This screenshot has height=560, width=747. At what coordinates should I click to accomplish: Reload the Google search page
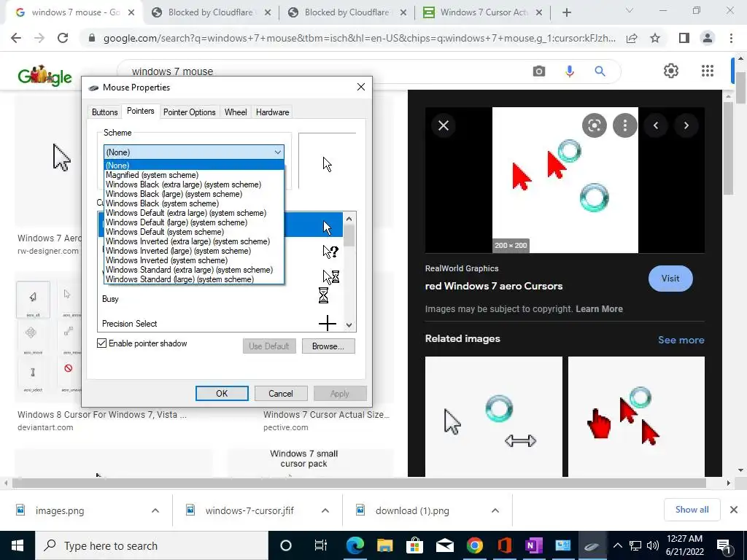pos(63,38)
